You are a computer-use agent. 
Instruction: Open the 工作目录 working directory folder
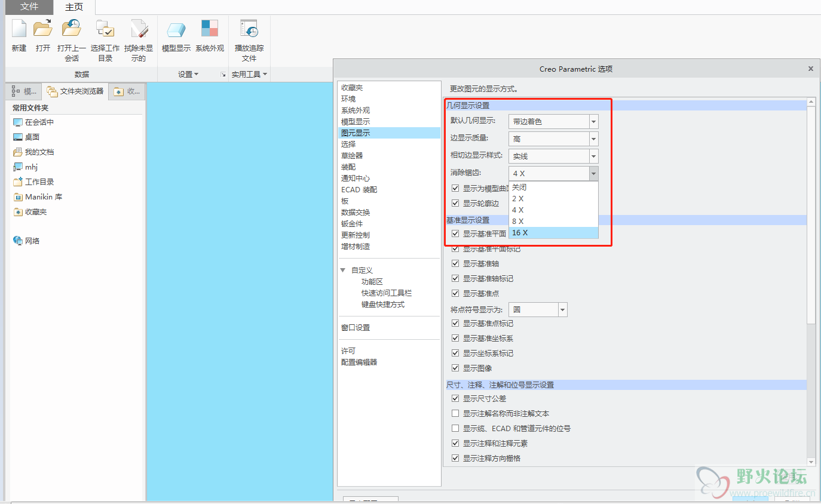coord(33,182)
